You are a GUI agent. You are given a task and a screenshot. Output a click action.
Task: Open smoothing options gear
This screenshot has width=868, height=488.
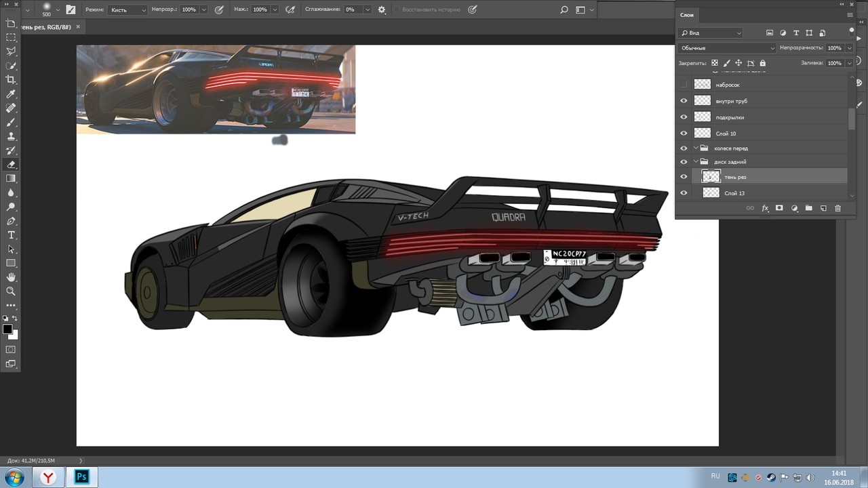[382, 9]
